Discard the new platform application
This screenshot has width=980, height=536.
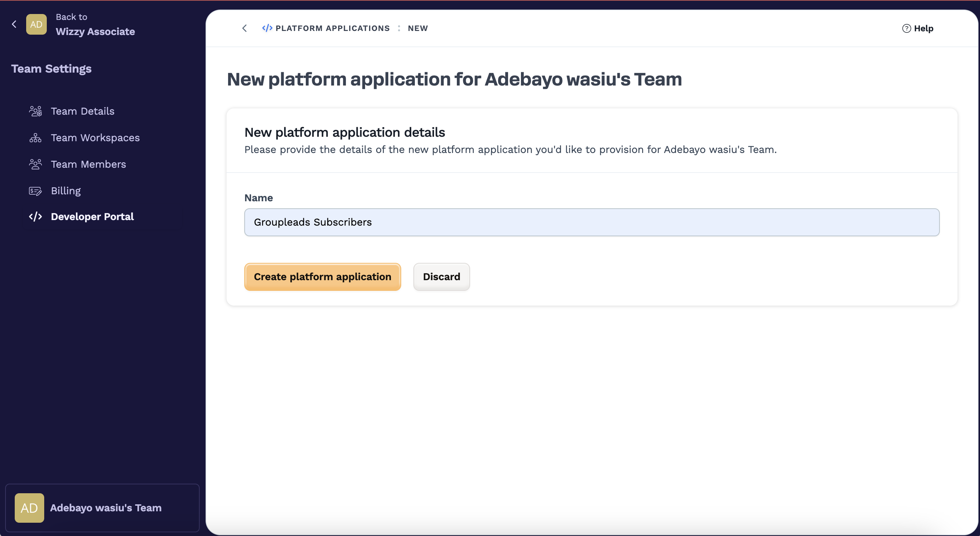pyautogui.click(x=441, y=277)
